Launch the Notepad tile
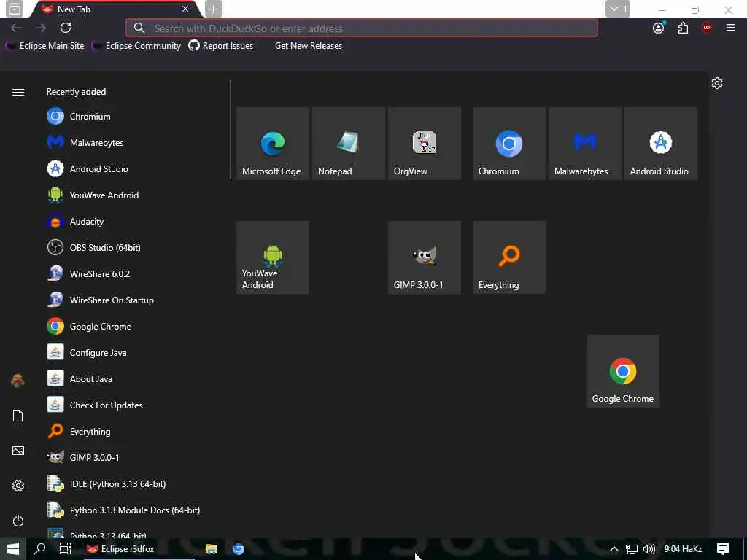 click(348, 144)
